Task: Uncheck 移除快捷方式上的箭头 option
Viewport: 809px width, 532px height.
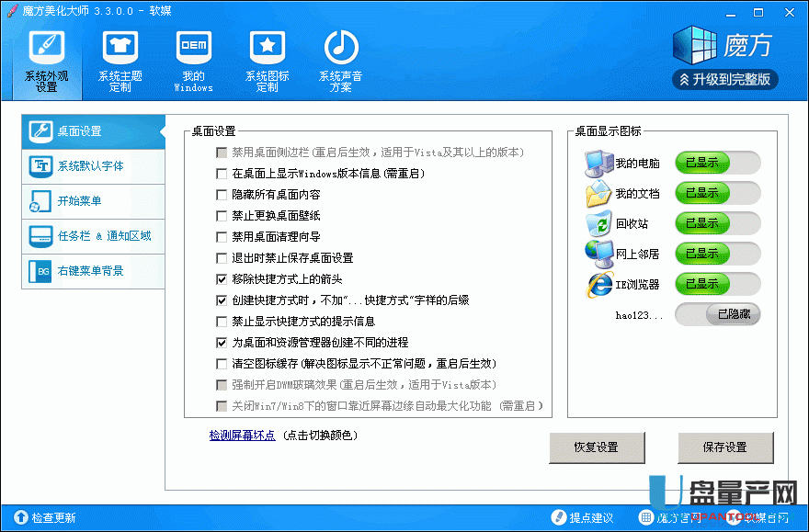Action: tap(222, 279)
